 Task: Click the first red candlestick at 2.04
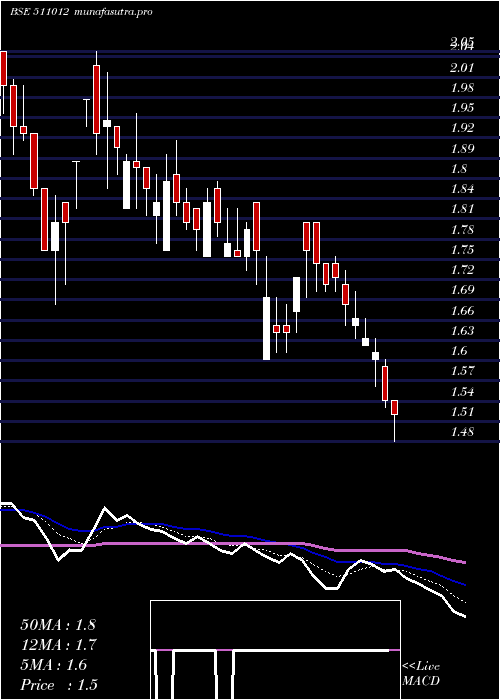(3, 68)
